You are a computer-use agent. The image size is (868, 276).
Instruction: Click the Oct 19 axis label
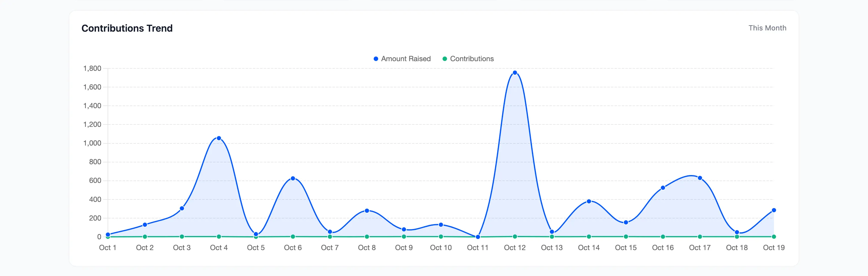pyautogui.click(x=774, y=248)
